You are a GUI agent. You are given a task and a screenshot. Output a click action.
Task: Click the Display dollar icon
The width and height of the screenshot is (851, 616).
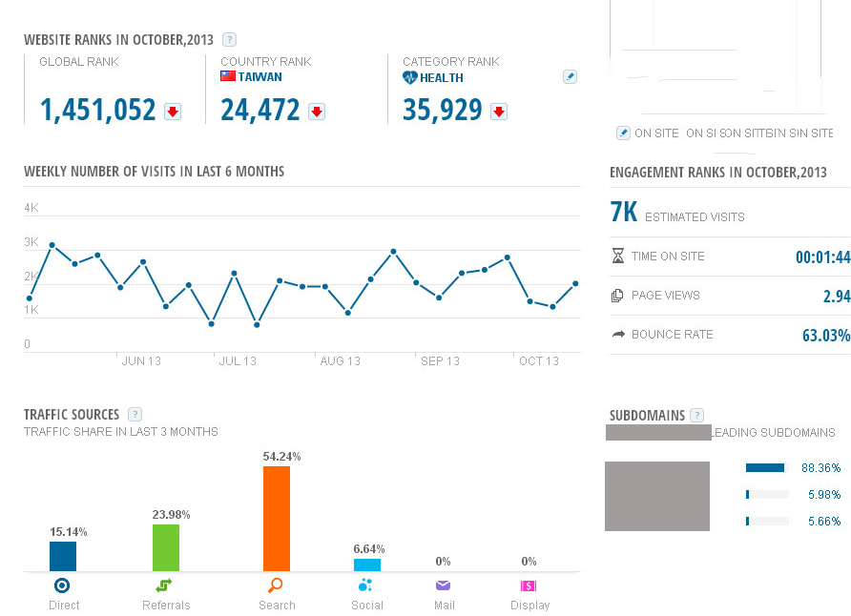pos(529,585)
